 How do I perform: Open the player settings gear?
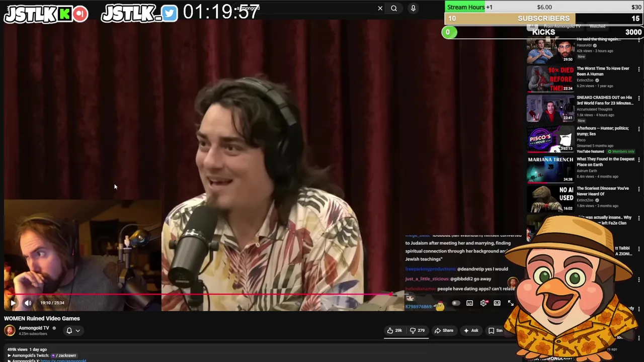pyautogui.click(x=484, y=303)
